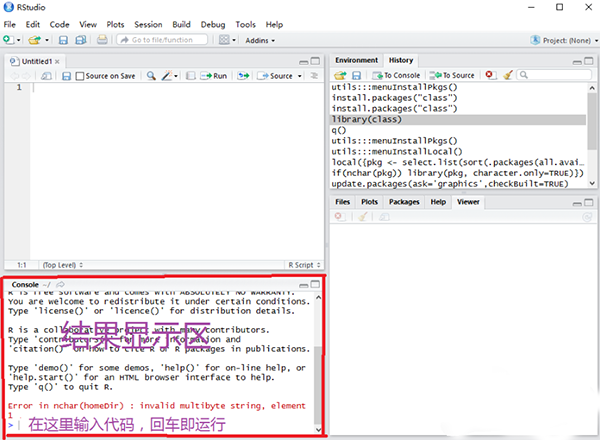This screenshot has width=600, height=440.
Task: Click Save All documents icon
Action: pos(81,40)
